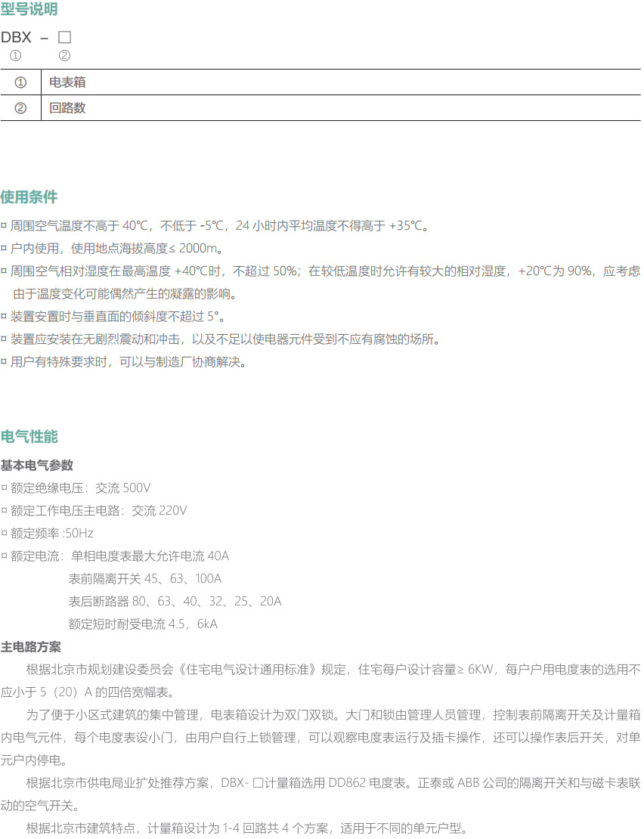Image resolution: width=644 pixels, height=839 pixels.
Task: Click the line 额定绝缘电压：交流 500V
Action: pos(76,488)
